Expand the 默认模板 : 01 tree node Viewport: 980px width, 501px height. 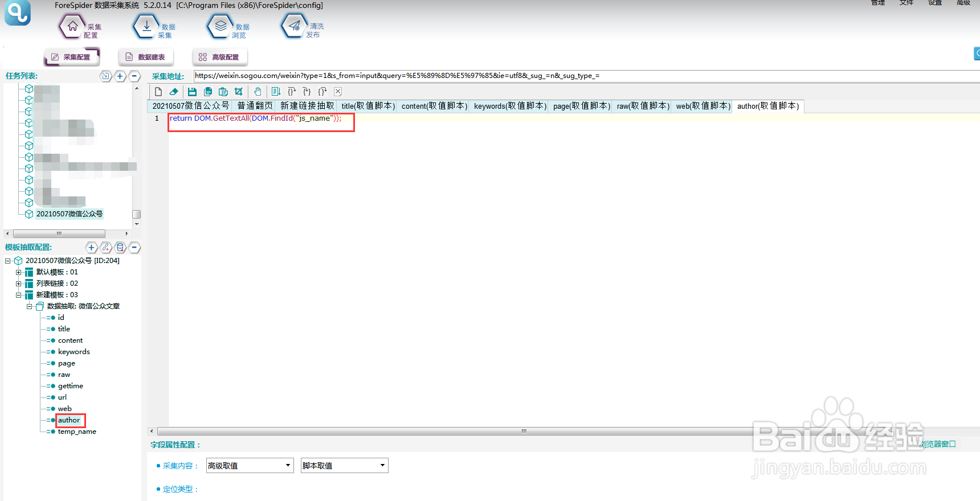(x=18, y=272)
